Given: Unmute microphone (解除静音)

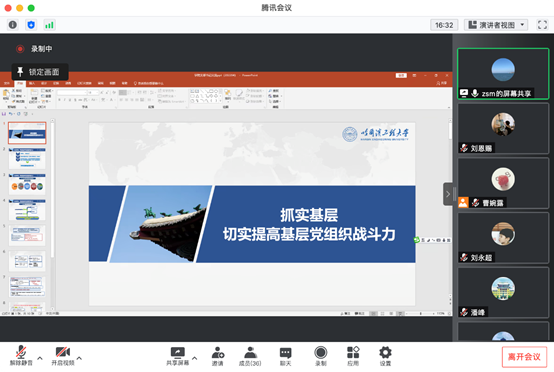Looking at the screenshot, I should point(21,356).
